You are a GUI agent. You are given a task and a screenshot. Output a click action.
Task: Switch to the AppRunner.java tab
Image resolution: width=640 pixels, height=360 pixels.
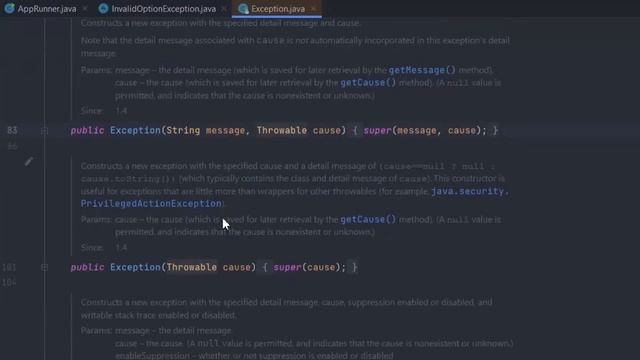[47, 9]
